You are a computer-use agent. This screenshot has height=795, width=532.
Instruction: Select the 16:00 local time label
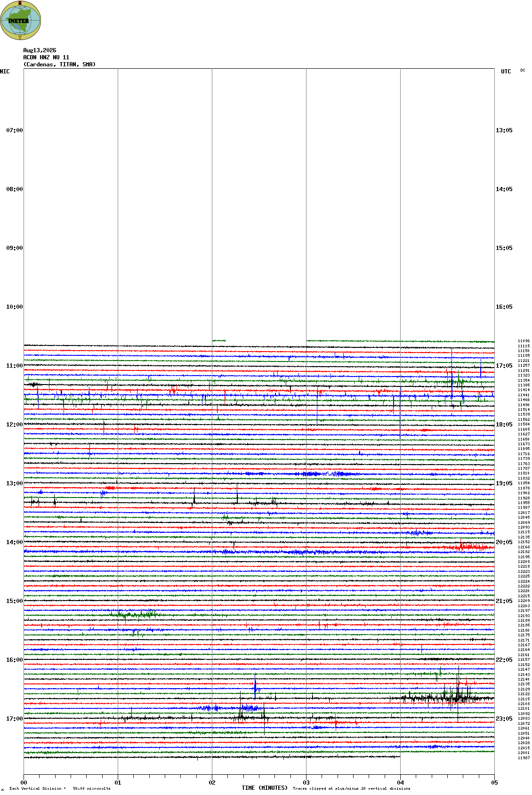pyautogui.click(x=15, y=660)
